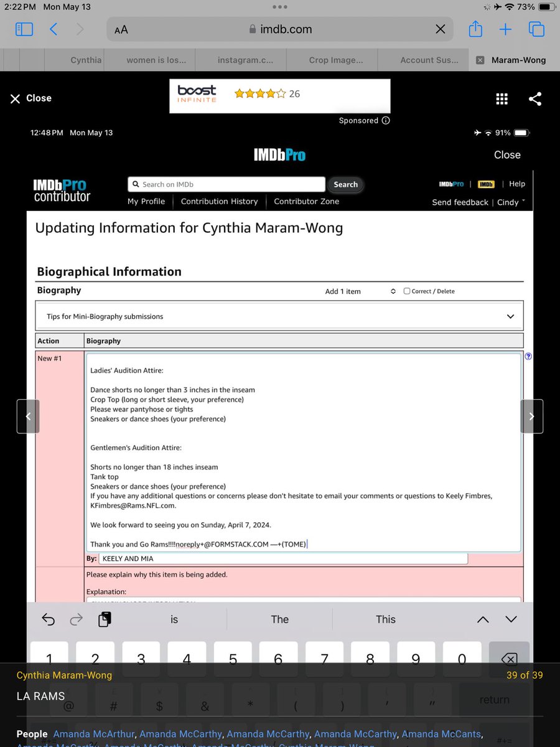
Task: Click the Safari address bar imdb.com
Action: pos(280,29)
